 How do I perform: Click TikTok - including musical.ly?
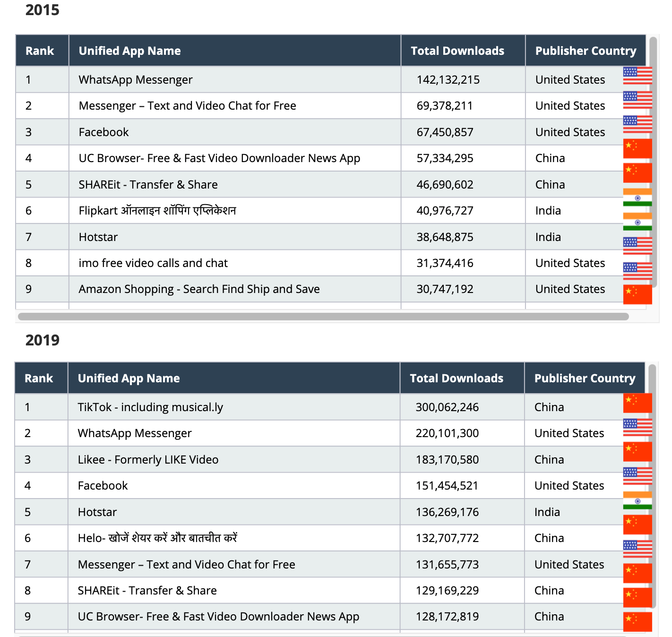tap(150, 407)
